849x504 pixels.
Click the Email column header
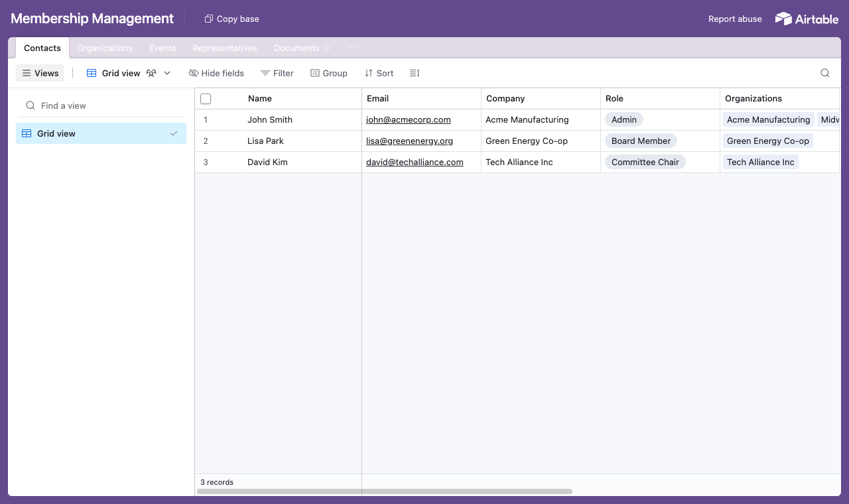pos(422,99)
